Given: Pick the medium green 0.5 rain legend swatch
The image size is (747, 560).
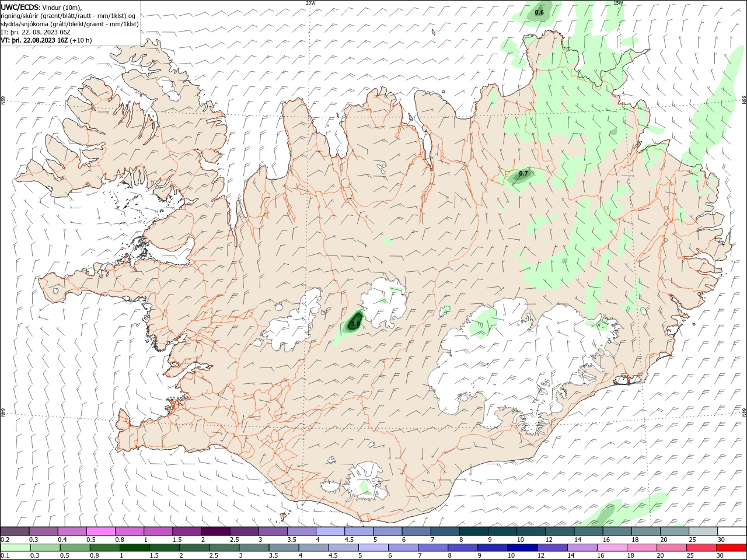Looking at the screenshot, I should (75, 548).
